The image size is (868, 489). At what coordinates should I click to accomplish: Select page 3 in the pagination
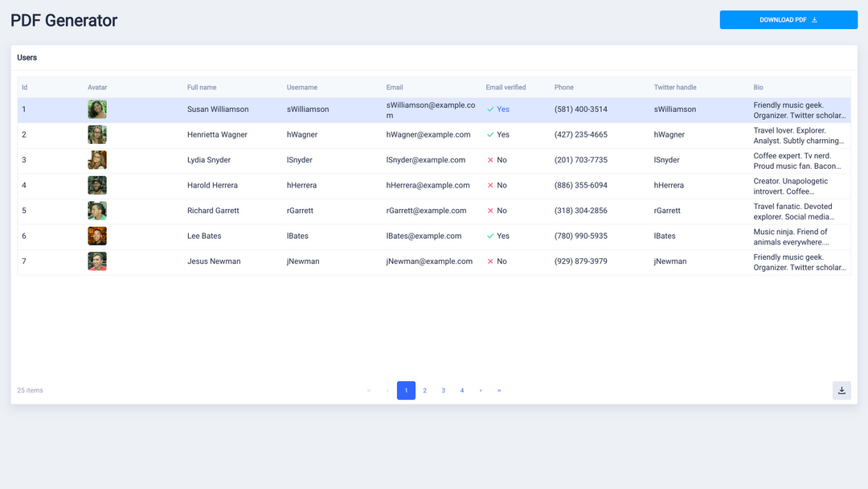coord(443,390)
